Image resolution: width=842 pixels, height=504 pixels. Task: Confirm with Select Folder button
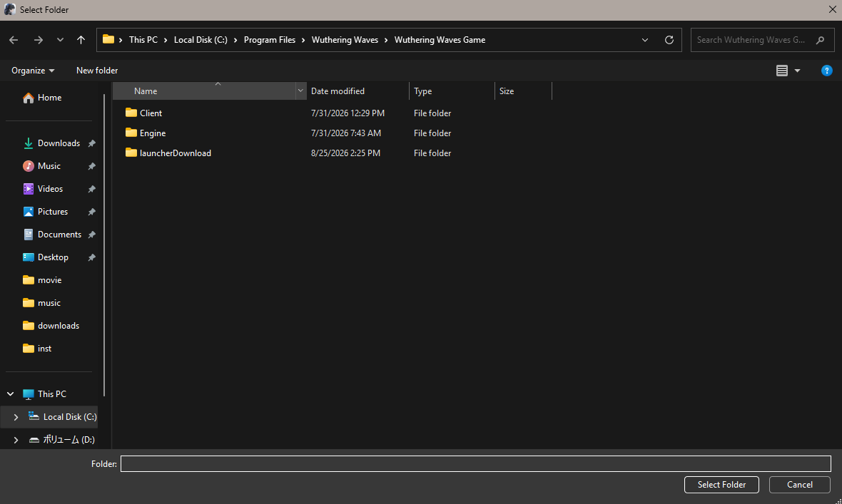coord(721,485)
